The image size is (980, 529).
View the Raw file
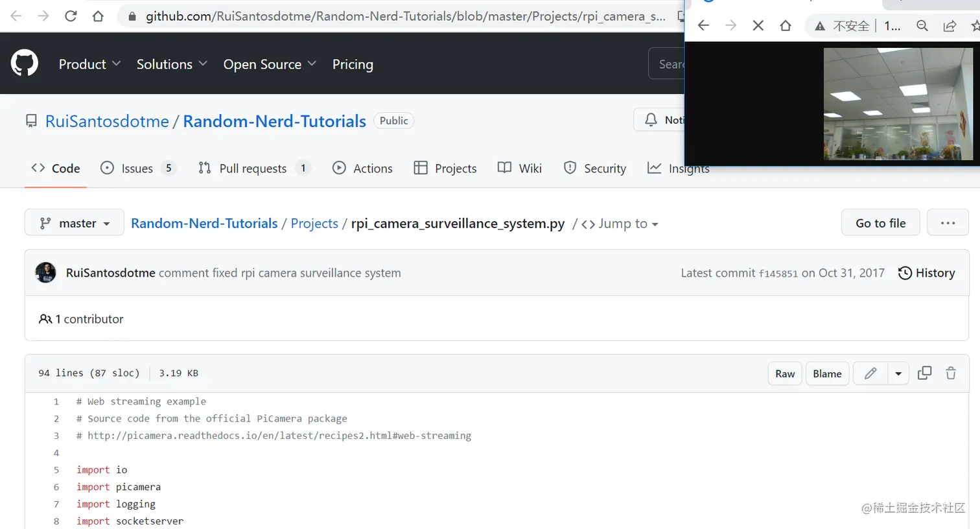pyautogui.click(x=785, y=373)
